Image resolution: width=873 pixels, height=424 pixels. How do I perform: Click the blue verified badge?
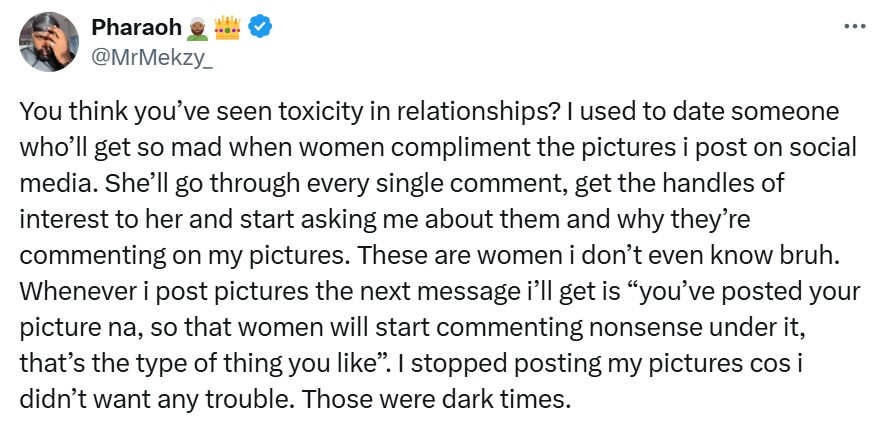click(x=260, y=29)
